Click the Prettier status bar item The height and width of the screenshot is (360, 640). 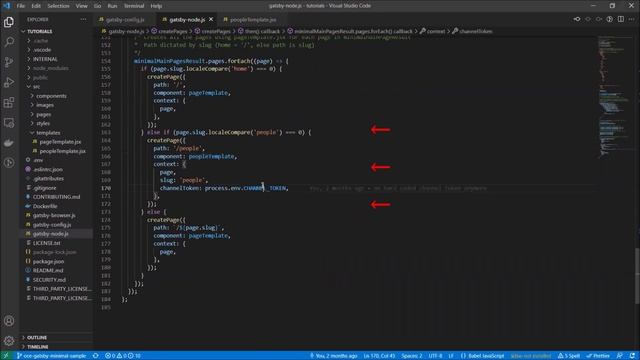point(598,356)
